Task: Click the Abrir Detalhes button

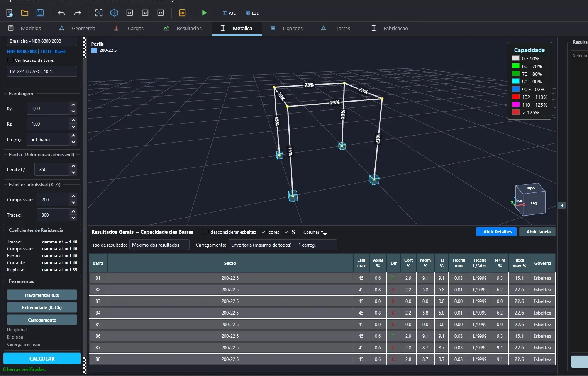Action: pyautogui.click(x=497, y=232)
